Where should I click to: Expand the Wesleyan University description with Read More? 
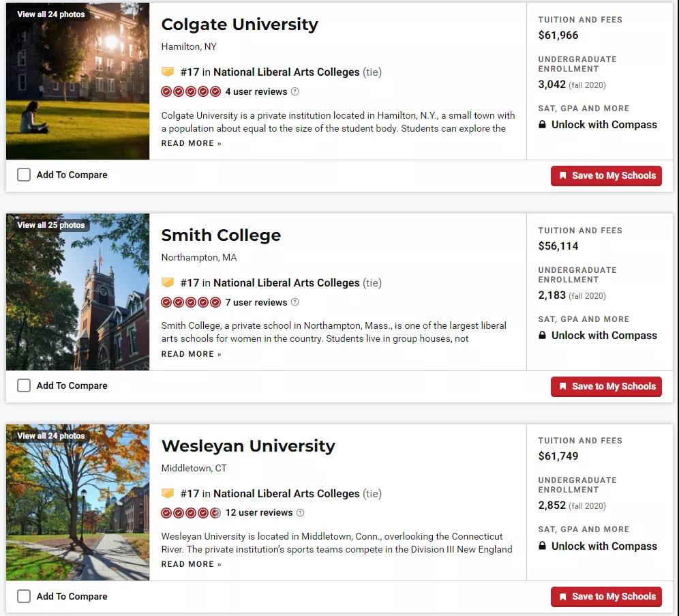coord(191,564)
